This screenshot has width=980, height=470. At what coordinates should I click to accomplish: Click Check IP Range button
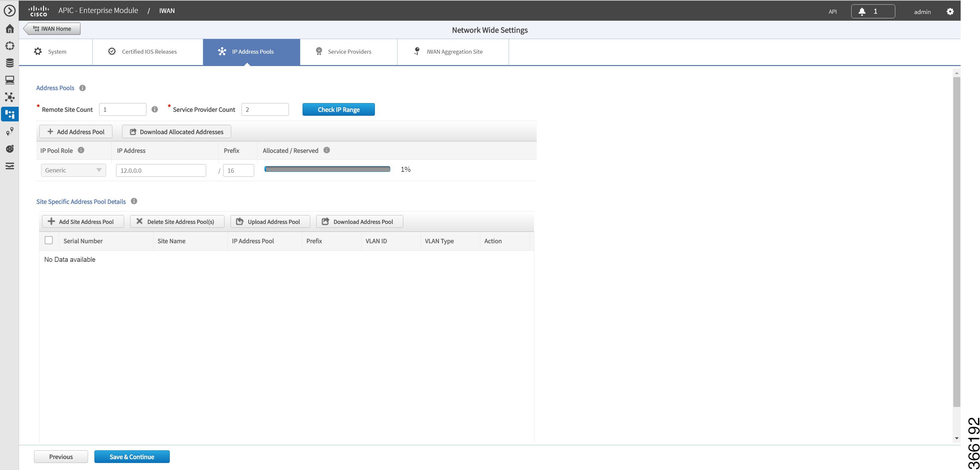339,110
